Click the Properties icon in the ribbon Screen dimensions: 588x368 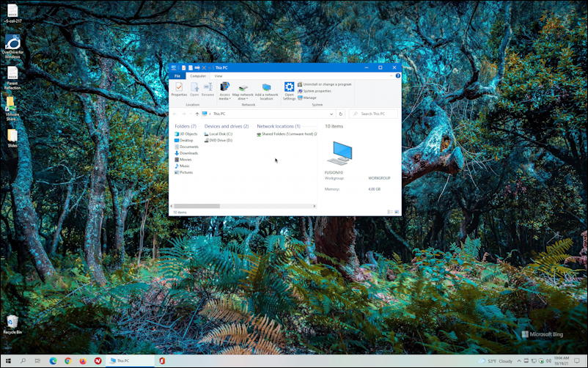click(179, 89)
